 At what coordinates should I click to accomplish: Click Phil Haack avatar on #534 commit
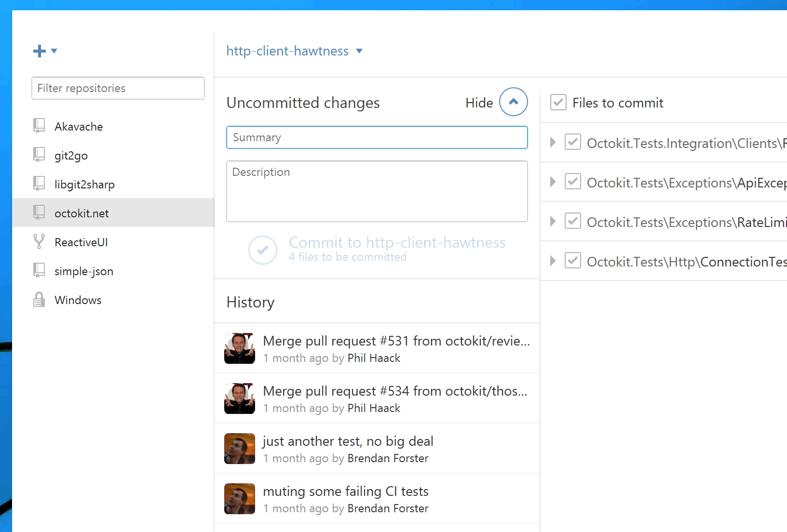point(240,399)
